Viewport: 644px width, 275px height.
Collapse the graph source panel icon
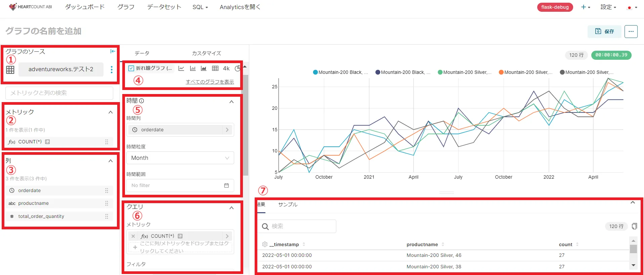[113, 51]
